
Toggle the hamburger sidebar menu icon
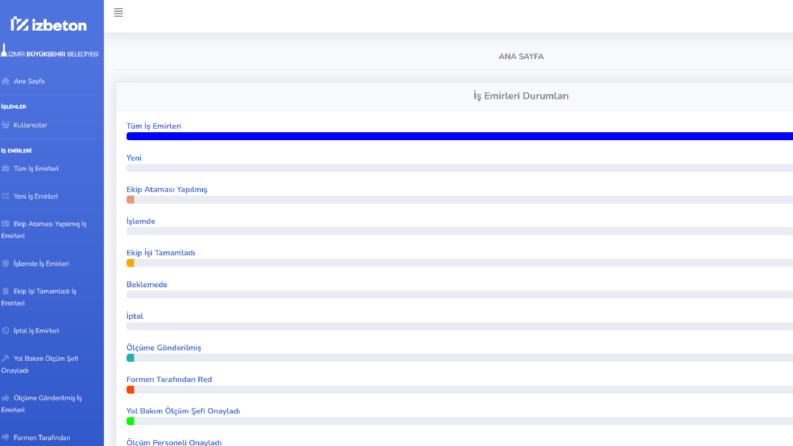(118, 13)
